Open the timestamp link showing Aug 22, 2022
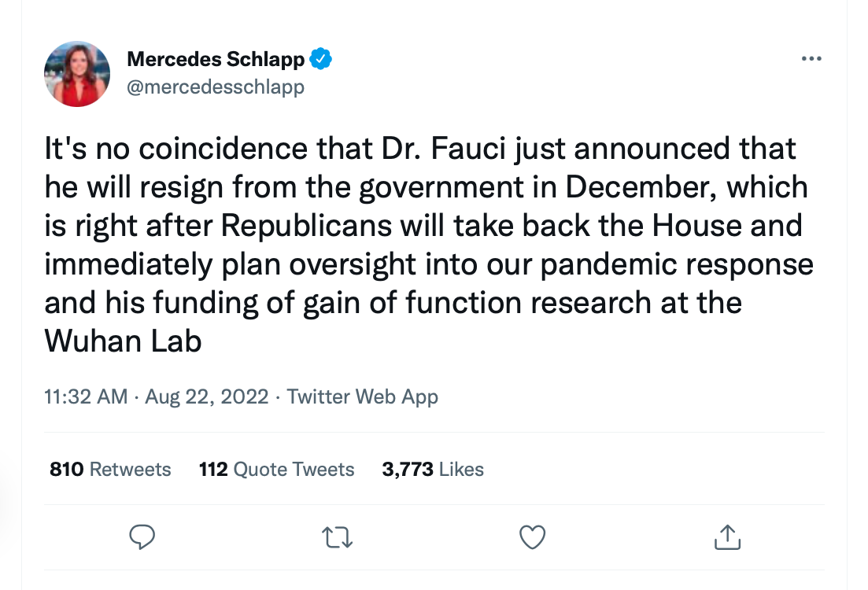Image resolution: width=868 pixels, height=590 pixels. (206, 396)
